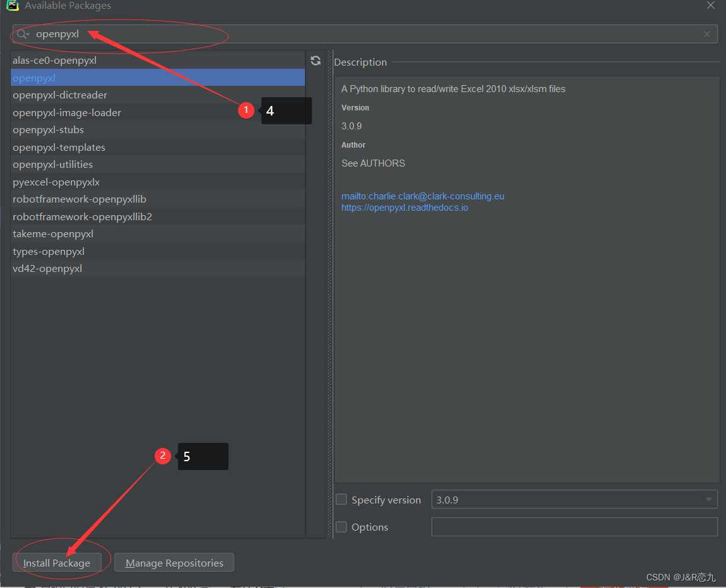Select vd42-openpyxl package
Screen dimensions: 726x588
[x=158, y=268]
